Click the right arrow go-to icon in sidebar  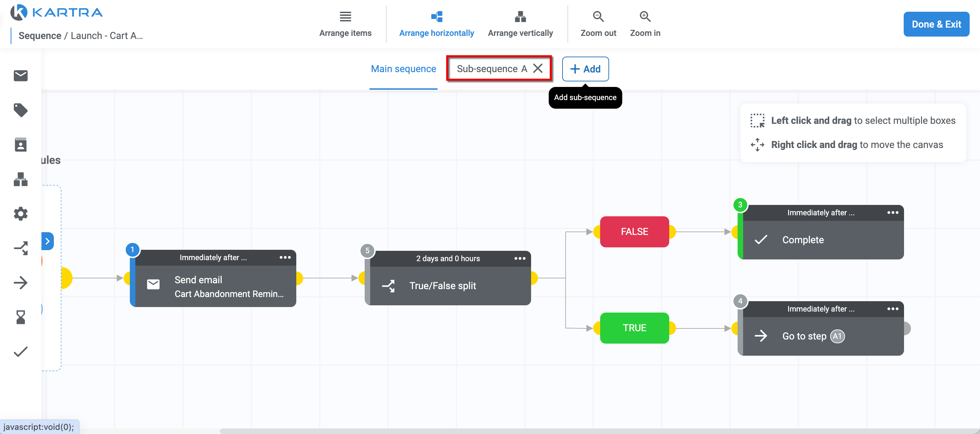point(20,283)
